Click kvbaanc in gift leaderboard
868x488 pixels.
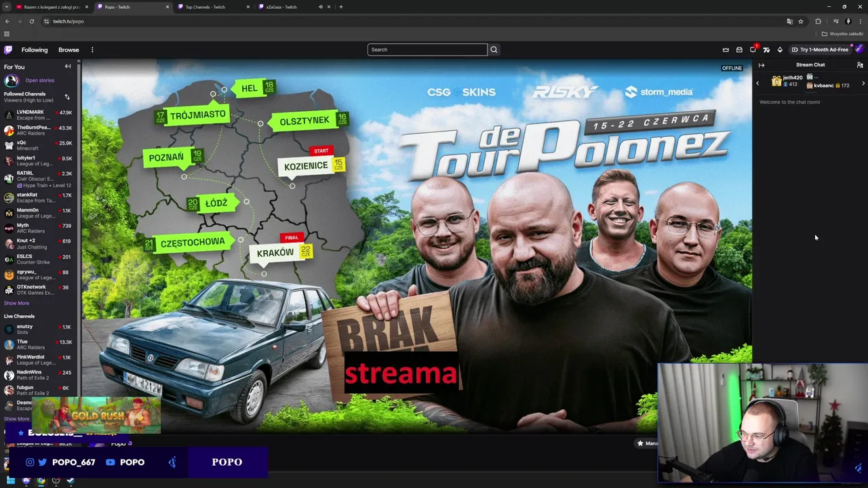[x=828, y=85]
